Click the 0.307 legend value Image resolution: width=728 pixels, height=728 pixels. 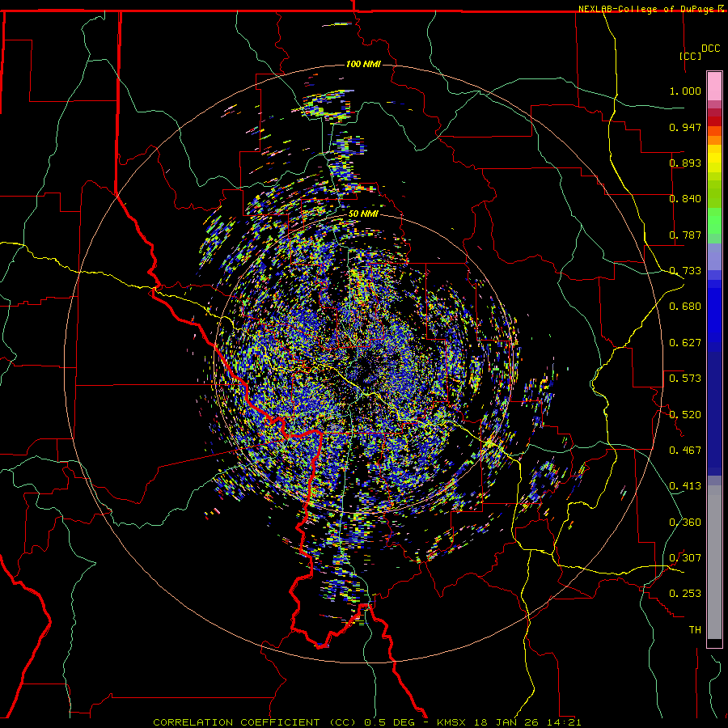coord(685,558)
